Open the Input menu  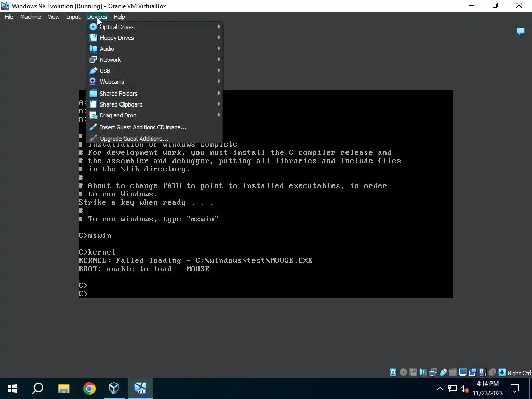[73, 17]
